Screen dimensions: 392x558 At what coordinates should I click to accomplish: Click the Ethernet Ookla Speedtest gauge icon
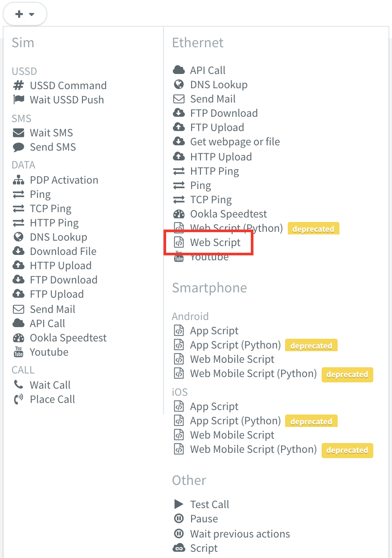[179, 214]
